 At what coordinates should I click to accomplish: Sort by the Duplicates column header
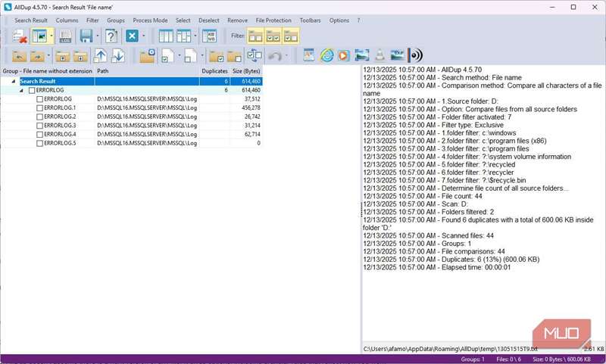pos(214,71)
